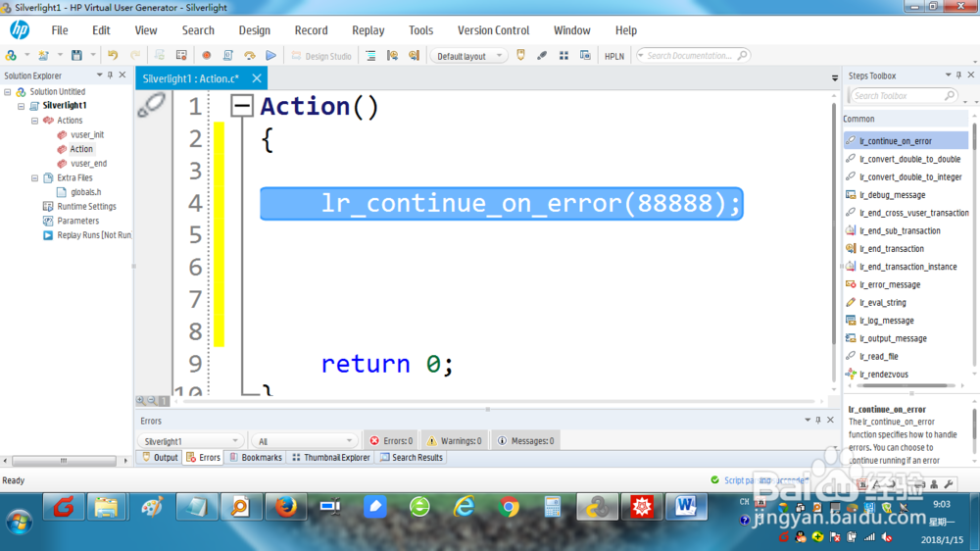The height and width of the screenshot is (551, 980).
Task: Click the Save script toolbar icon
Action: point(76,56)
